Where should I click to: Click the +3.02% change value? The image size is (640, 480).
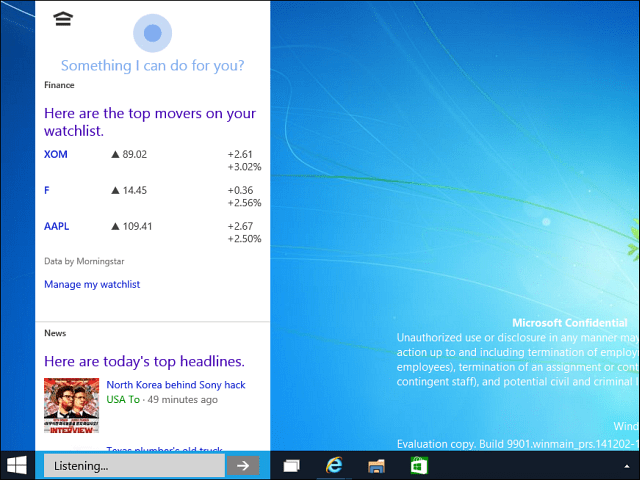point(244,167)
